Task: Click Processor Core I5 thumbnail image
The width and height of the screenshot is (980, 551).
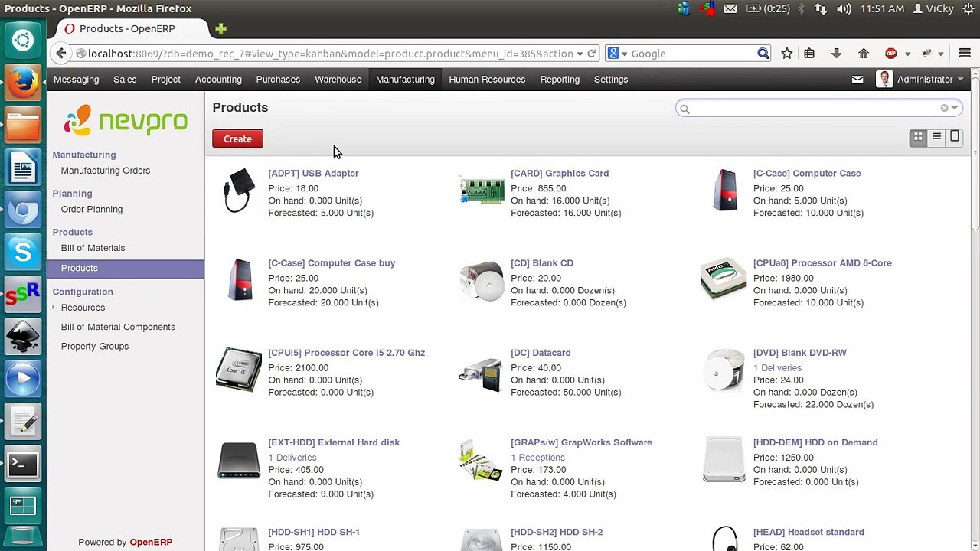Action: coord(238,369)
